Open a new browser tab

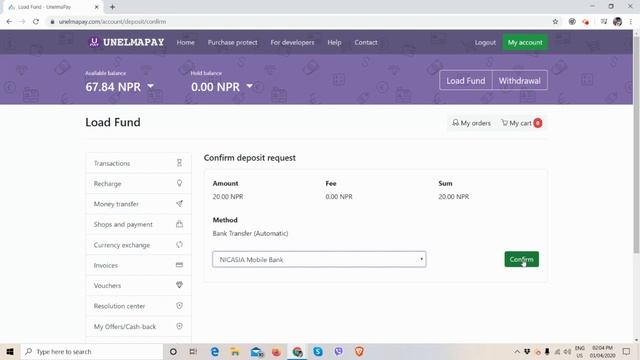tap(112, 7)
